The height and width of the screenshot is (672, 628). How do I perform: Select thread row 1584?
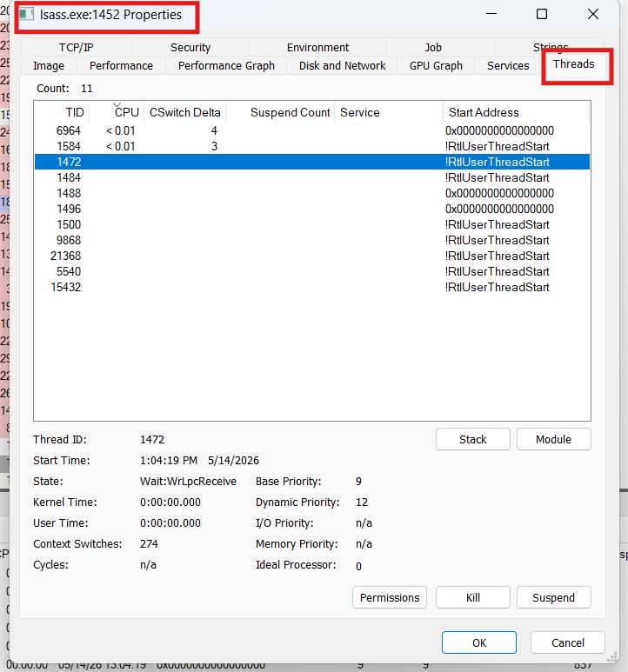312,147
